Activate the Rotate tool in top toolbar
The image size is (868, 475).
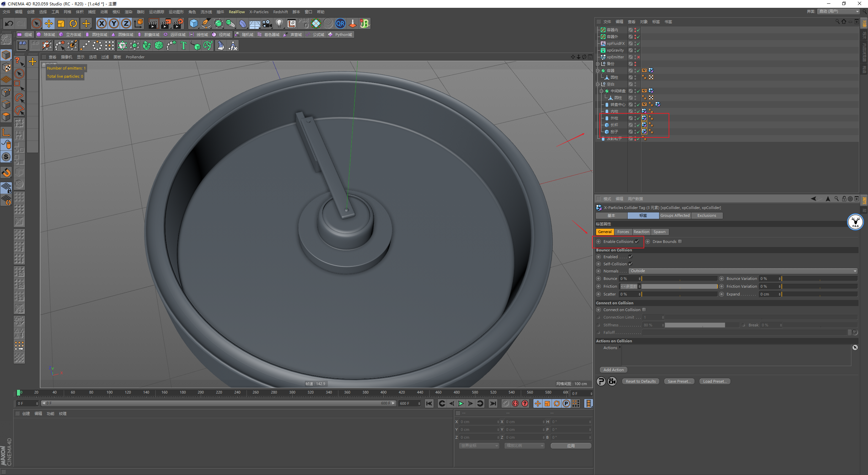click(73, 23)
